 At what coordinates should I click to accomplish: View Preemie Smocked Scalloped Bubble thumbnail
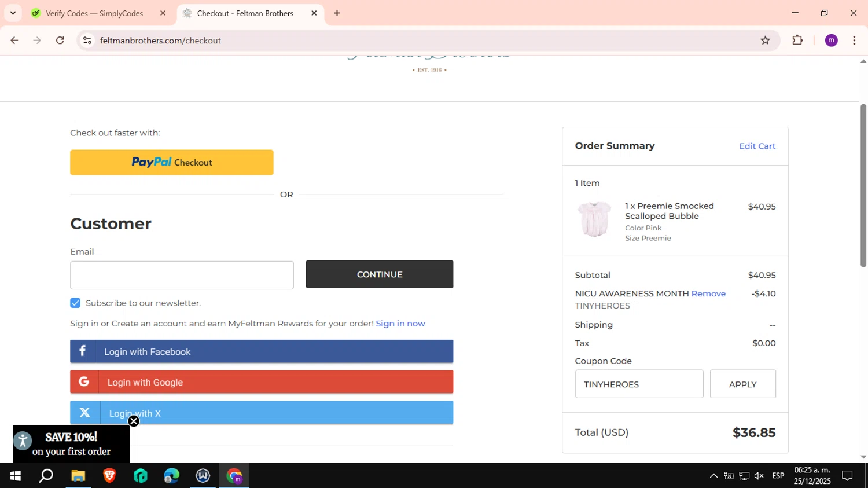pos(594,219)
